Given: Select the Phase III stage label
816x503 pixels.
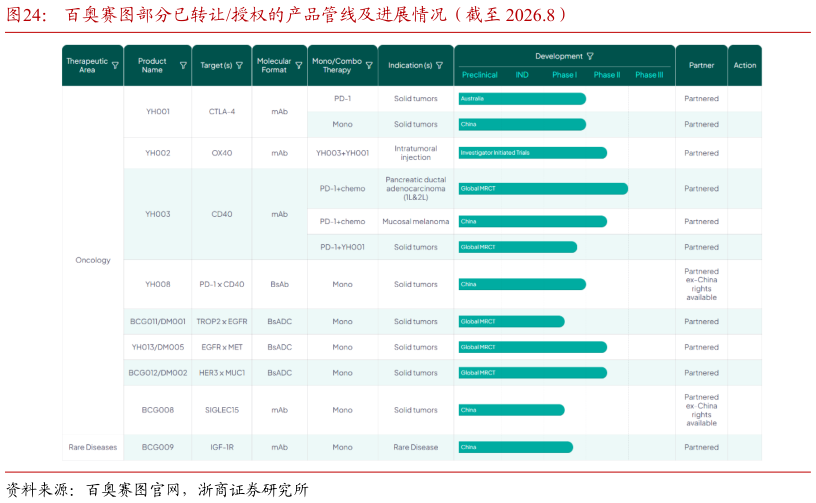Looking at the screenshot, I should tap(649, 75).
